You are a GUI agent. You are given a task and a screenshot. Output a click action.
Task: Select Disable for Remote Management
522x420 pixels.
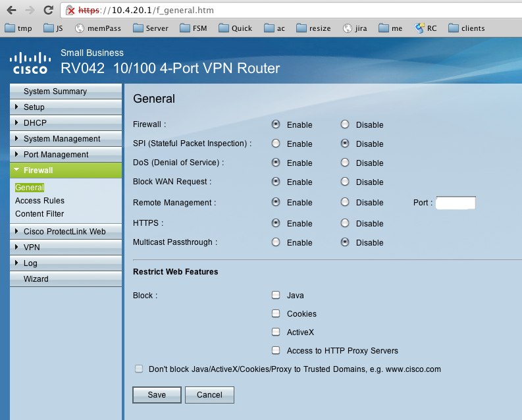click(345, 202)
